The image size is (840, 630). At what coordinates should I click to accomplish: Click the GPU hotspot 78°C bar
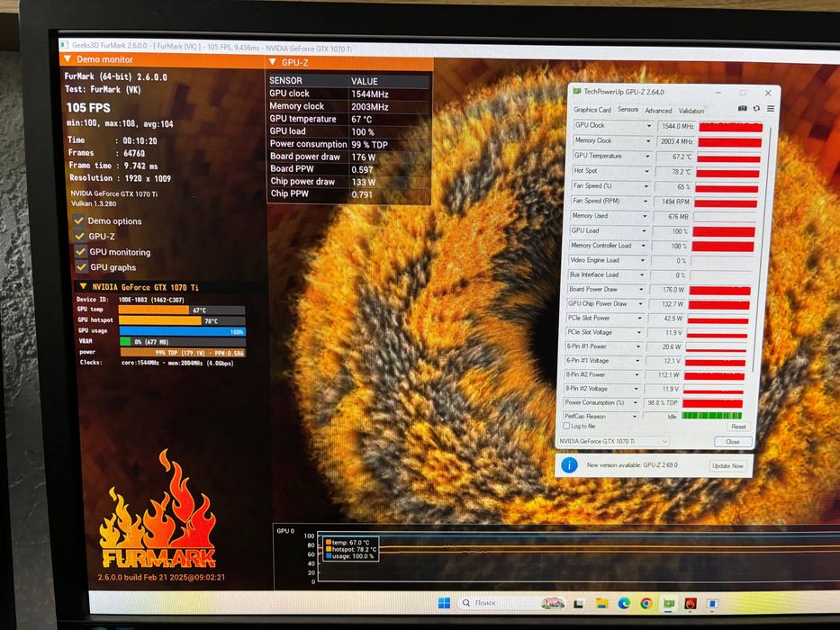pos(182,320)
